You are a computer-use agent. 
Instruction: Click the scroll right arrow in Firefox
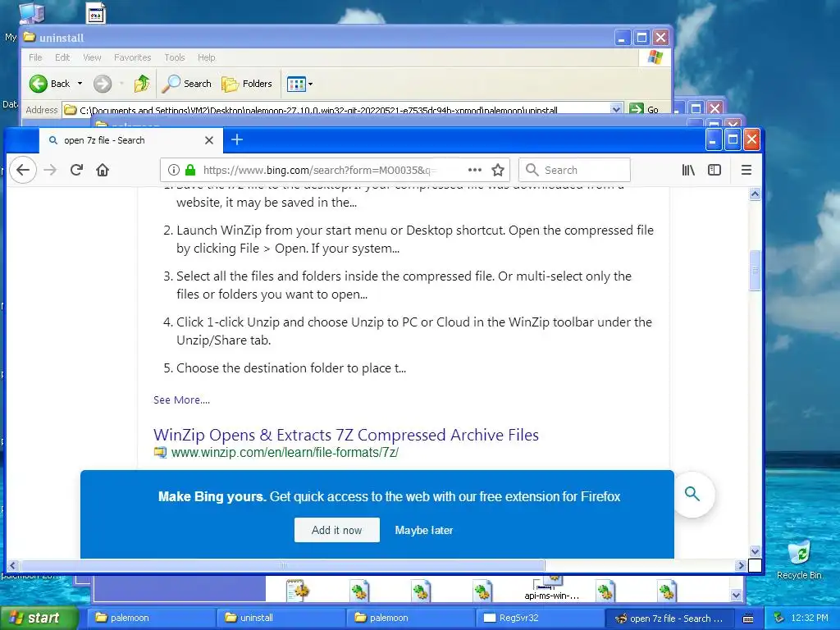coord(741,565)
